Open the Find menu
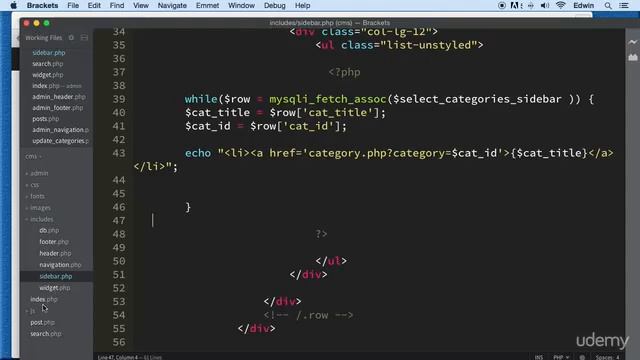 tap(117, 6)
